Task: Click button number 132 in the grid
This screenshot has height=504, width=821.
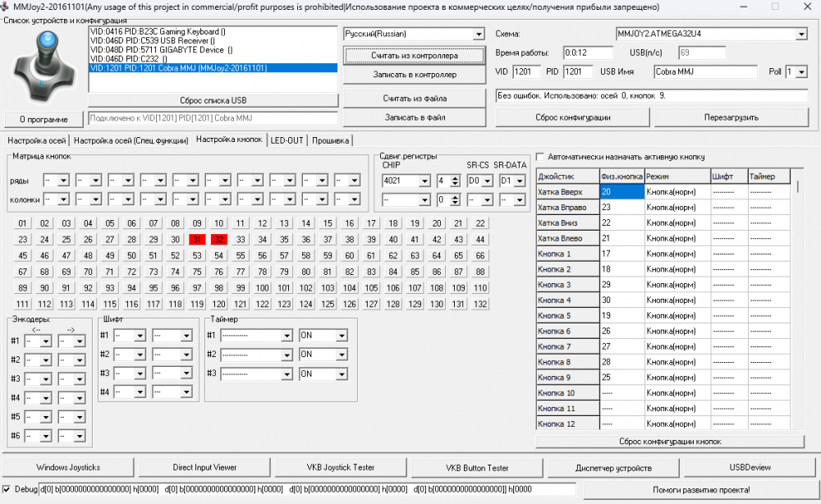Action: (x=480, y=304)
